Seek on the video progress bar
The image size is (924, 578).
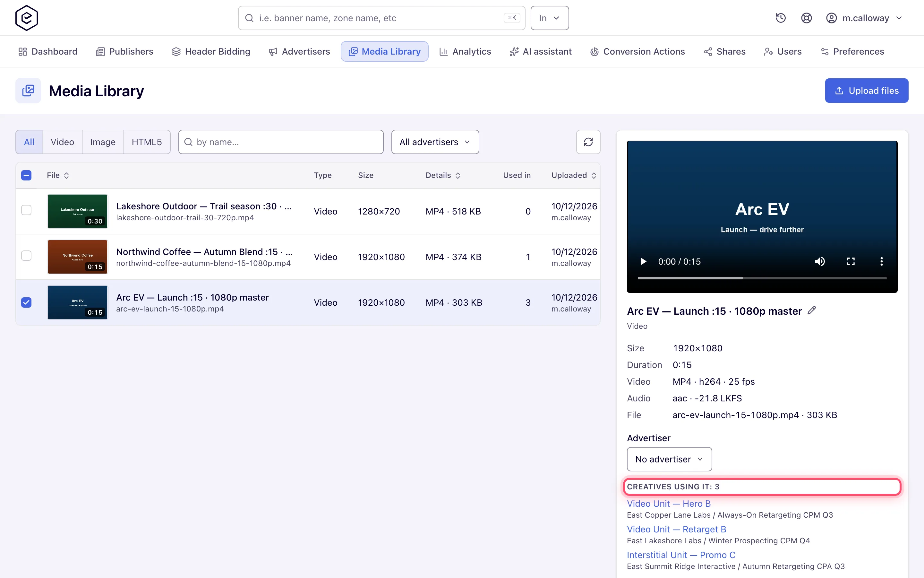point(762,278)
